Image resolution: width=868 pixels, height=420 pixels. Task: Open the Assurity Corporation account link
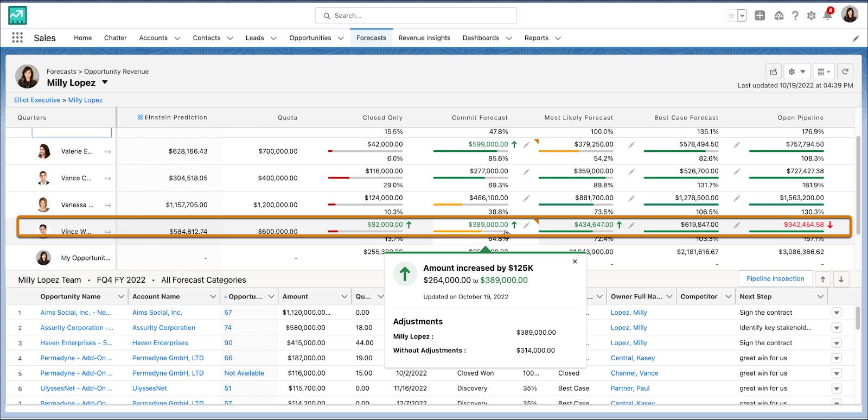[164, 328]
